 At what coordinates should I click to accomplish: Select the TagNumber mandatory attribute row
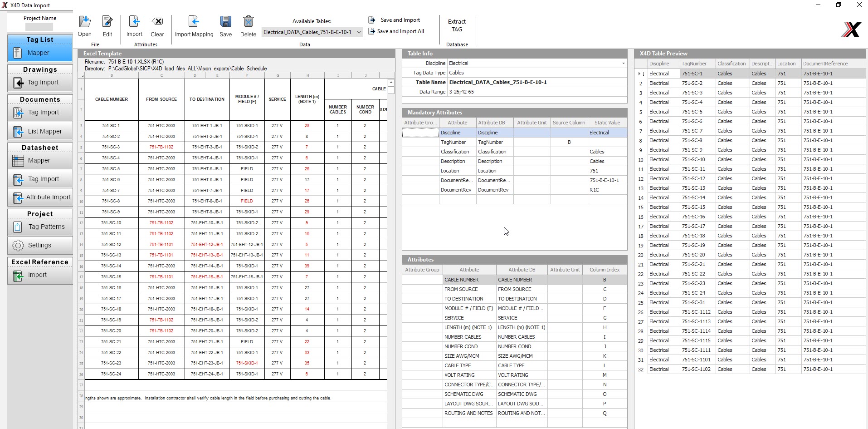click(x=515, y=142)
